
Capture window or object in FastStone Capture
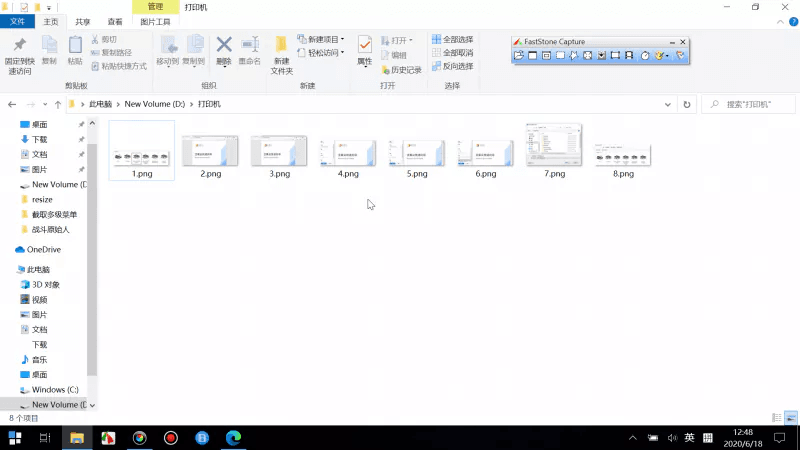[x=546, y=55]
